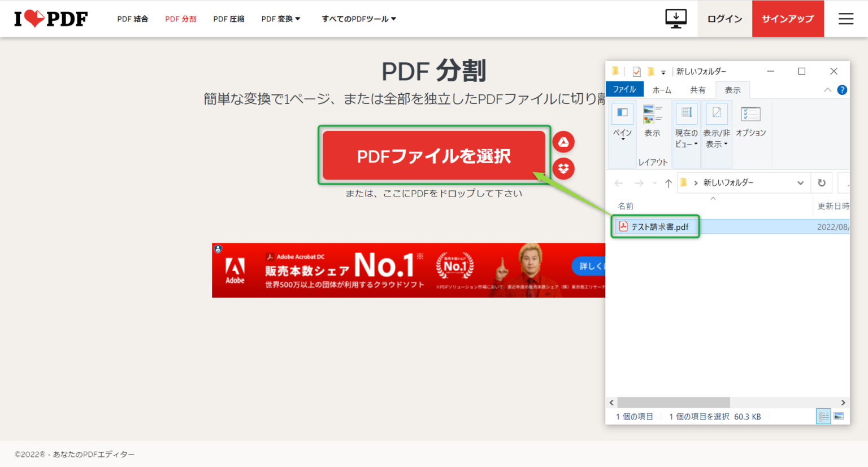Screen dimensions: 868x467
Task: Open Google Drive upload option
Action: pos(563,142)
